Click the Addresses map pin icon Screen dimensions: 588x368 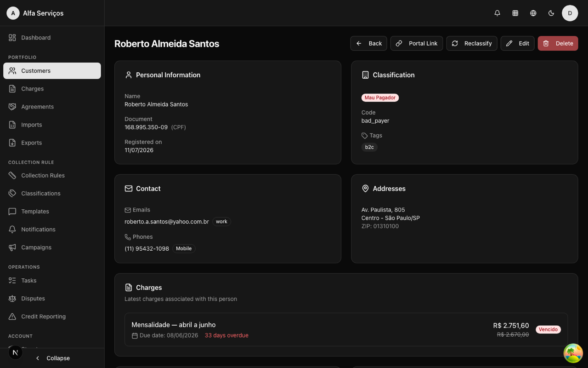pos(365,189)
